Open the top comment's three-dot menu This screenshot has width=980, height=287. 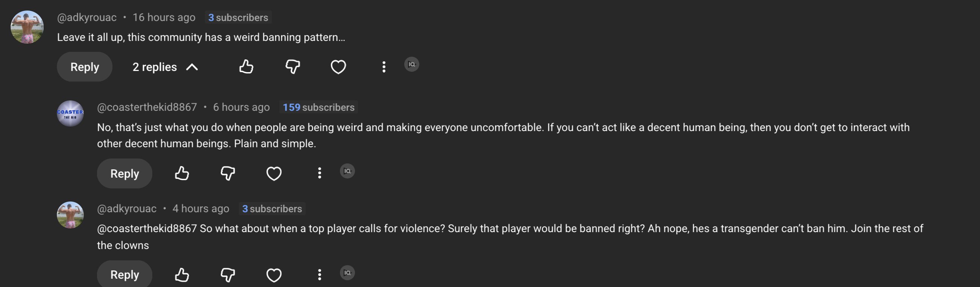(x=384, y=67)
